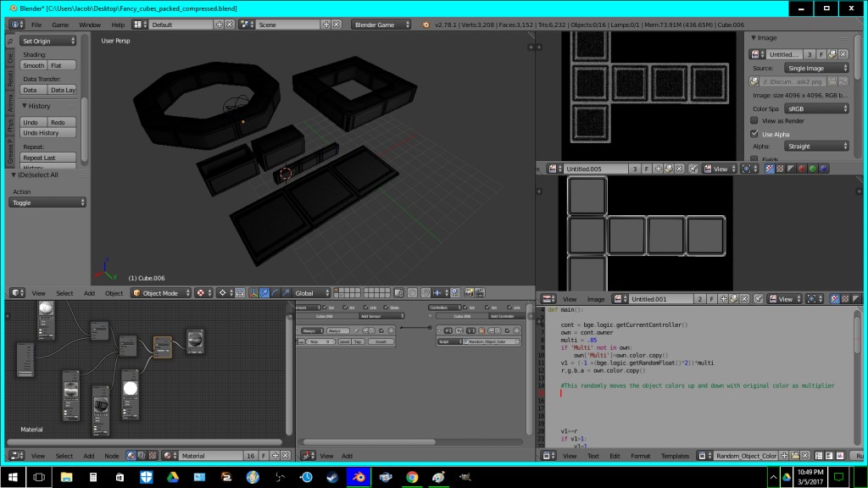Toggle Invert on the Always sensor
Screen dimensions: 868x488
381,341
